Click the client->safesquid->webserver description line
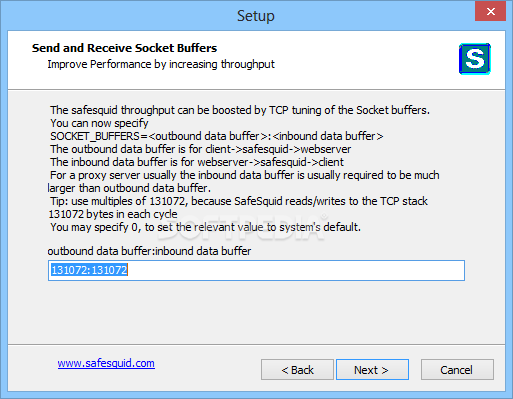The width and height of the screenshot is (513, 399). tap(201, 149)
